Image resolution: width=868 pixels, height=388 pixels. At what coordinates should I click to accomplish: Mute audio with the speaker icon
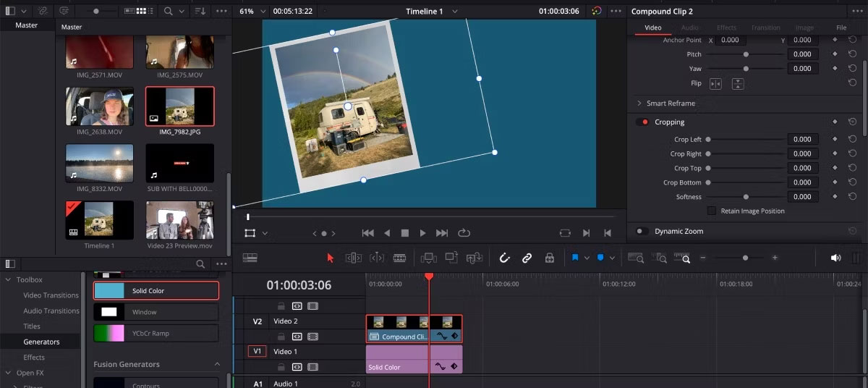coord(835,258)
